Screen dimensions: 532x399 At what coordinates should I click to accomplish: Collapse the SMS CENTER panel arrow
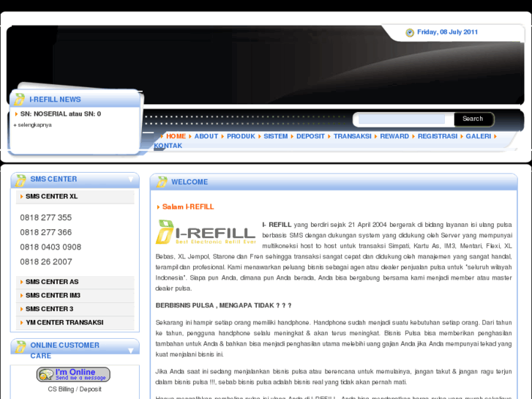131,179
